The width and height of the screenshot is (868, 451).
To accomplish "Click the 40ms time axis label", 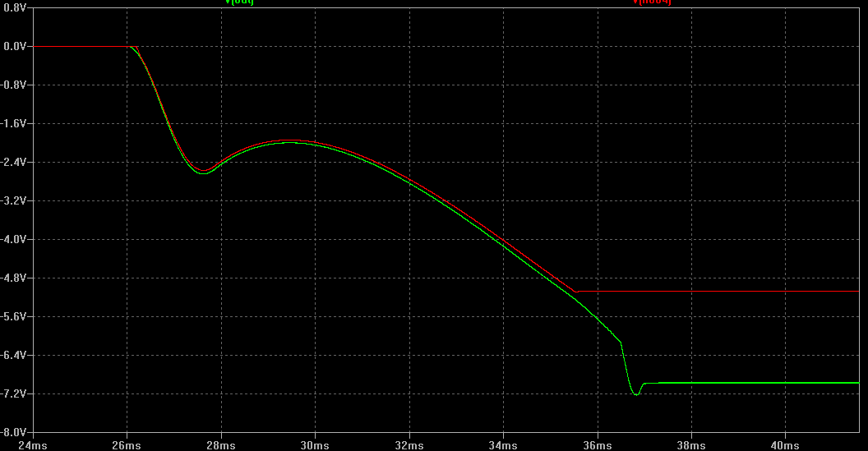I will [785, 445].
